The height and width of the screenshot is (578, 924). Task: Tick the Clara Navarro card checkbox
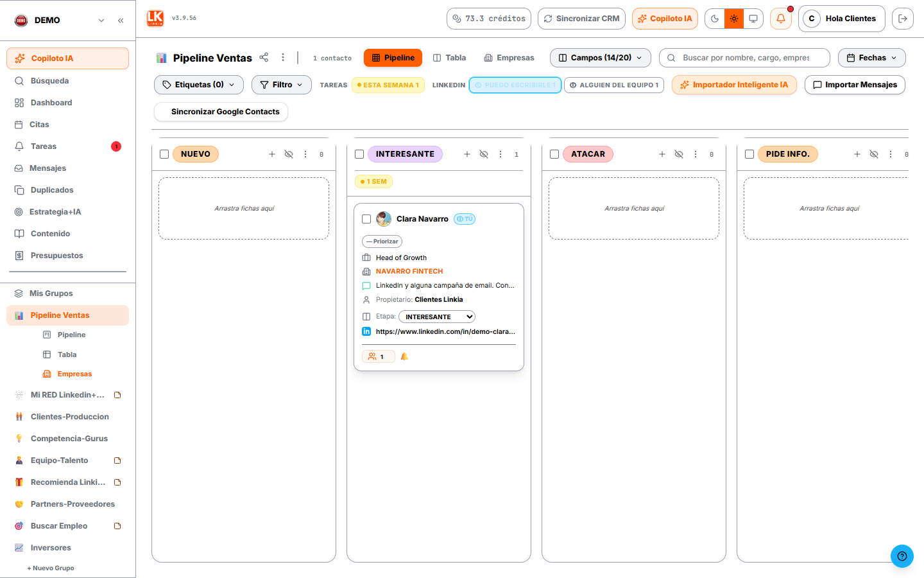[x=366, y=219]
